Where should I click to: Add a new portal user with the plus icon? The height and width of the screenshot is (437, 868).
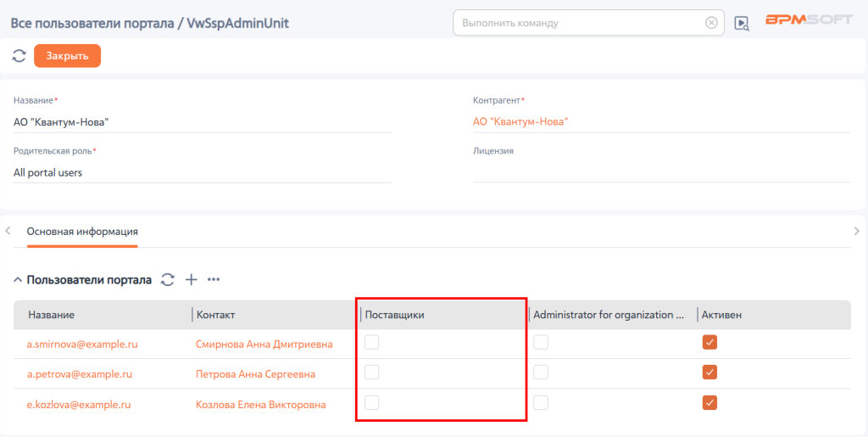tap(191, 280)
